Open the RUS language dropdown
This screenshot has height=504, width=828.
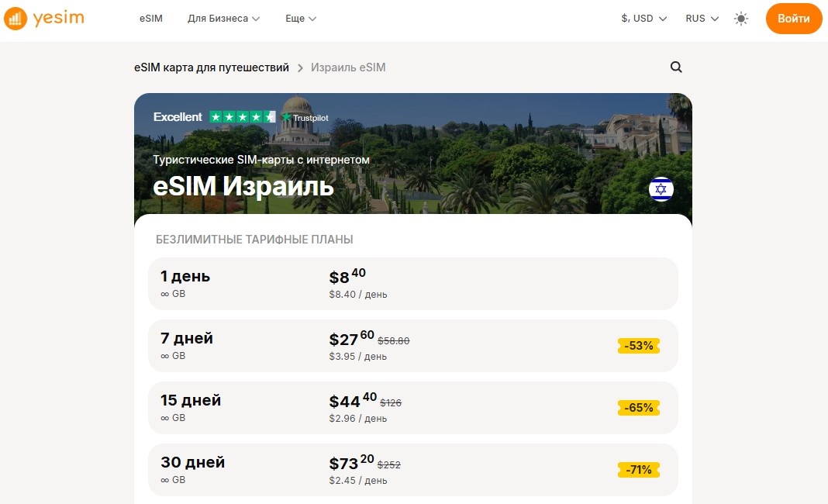click(702, 19)
